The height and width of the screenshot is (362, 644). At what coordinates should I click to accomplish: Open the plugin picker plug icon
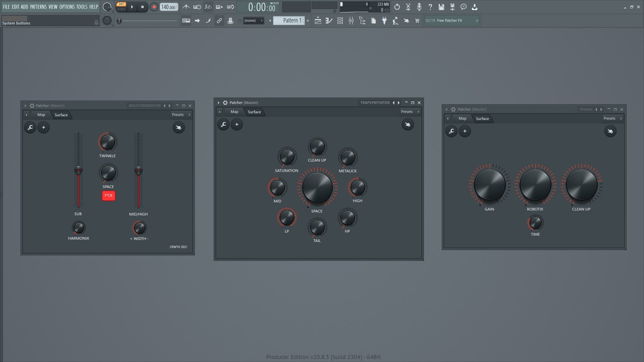pyautogui.click(x=384, y=21)
